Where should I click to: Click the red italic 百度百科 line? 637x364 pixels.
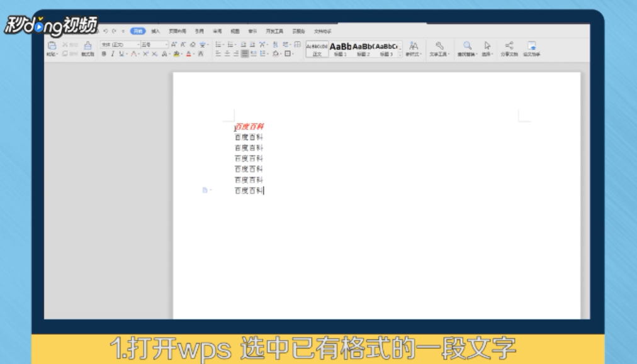(x=249, y=126)
